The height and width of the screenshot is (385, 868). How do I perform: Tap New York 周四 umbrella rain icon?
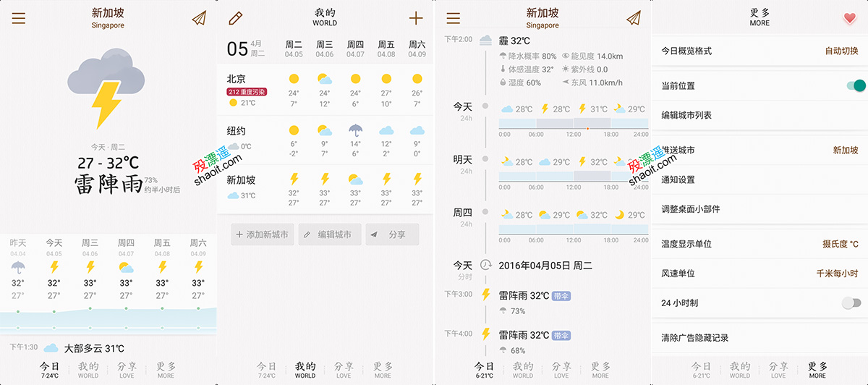coord(355,130)
